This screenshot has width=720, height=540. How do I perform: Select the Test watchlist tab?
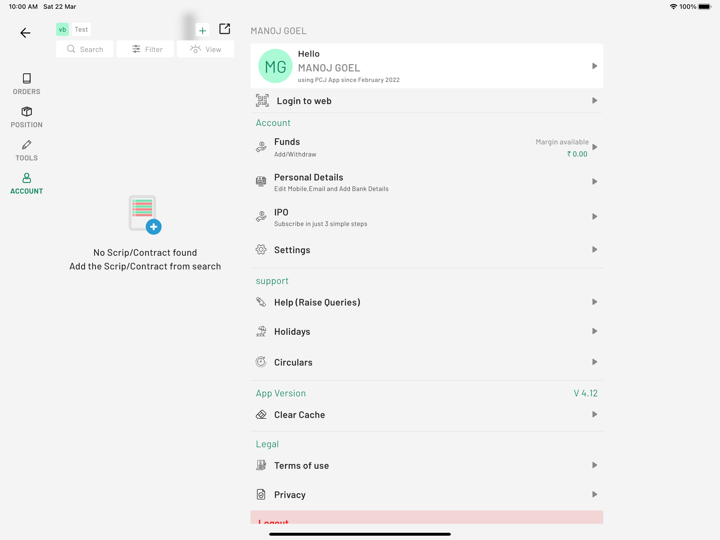pos(81,30)
